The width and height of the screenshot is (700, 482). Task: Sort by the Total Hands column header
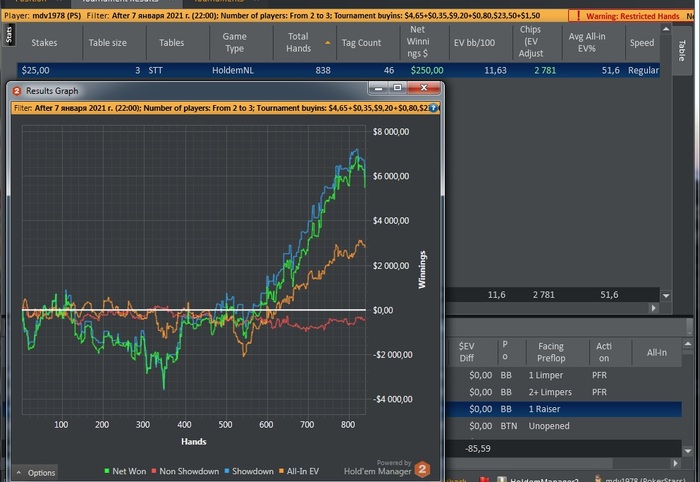pos(298,43)
